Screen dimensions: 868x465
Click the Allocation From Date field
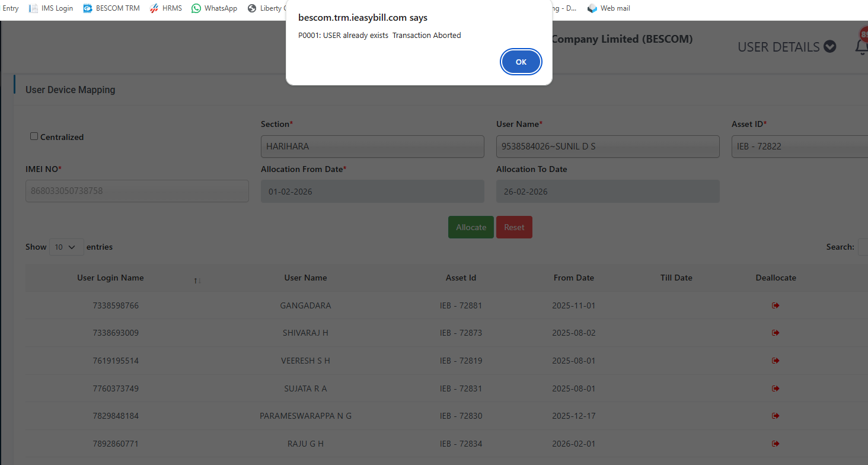click(372, 191)
